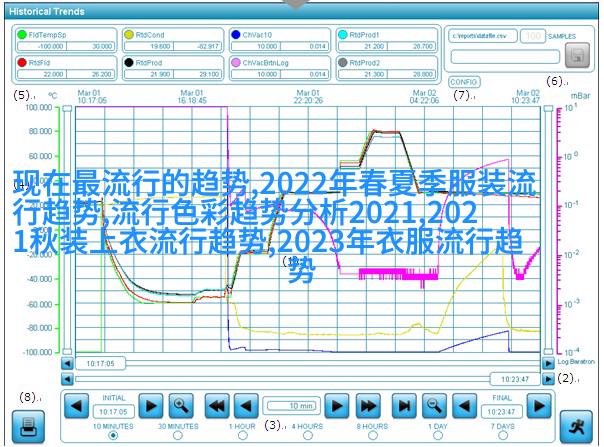Click the green FidTempSp color swatch

click(x=22, y=35)
